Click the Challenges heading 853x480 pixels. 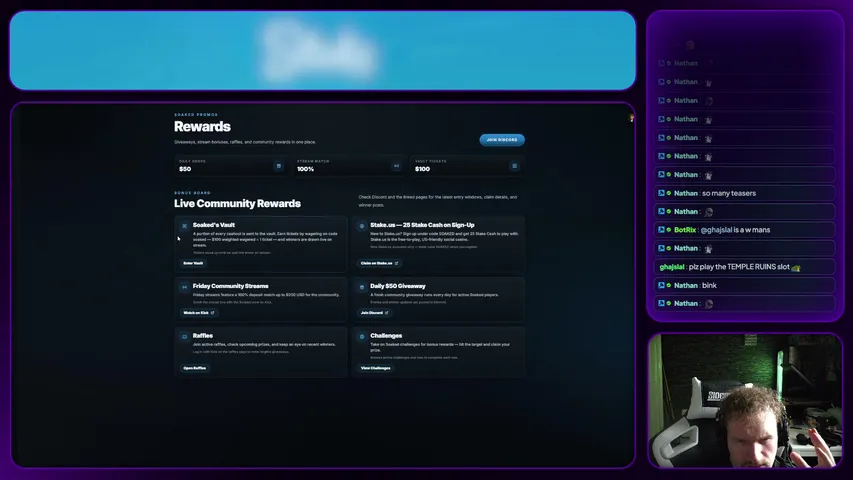point(386,336)
